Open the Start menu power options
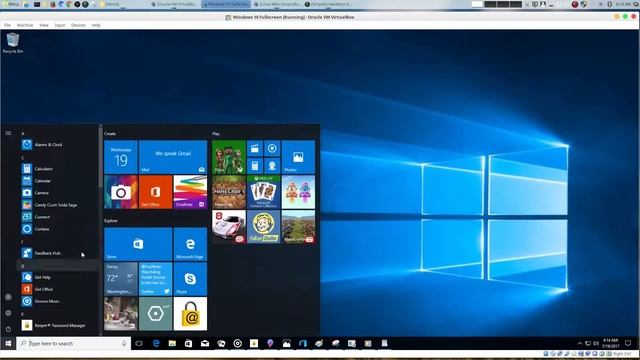The image size is (640, 360). [x=8, y=329]
